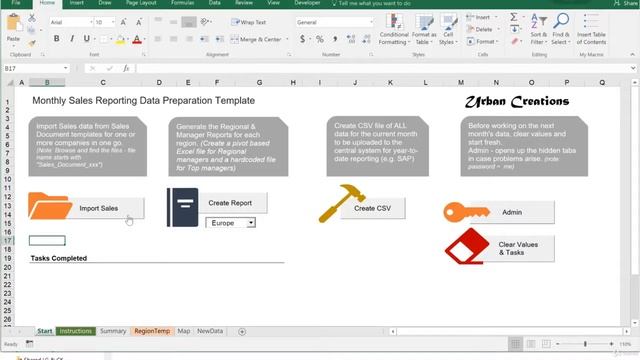
Task: Switch to the NewData sheet tab
Action: tap(210, 331)
